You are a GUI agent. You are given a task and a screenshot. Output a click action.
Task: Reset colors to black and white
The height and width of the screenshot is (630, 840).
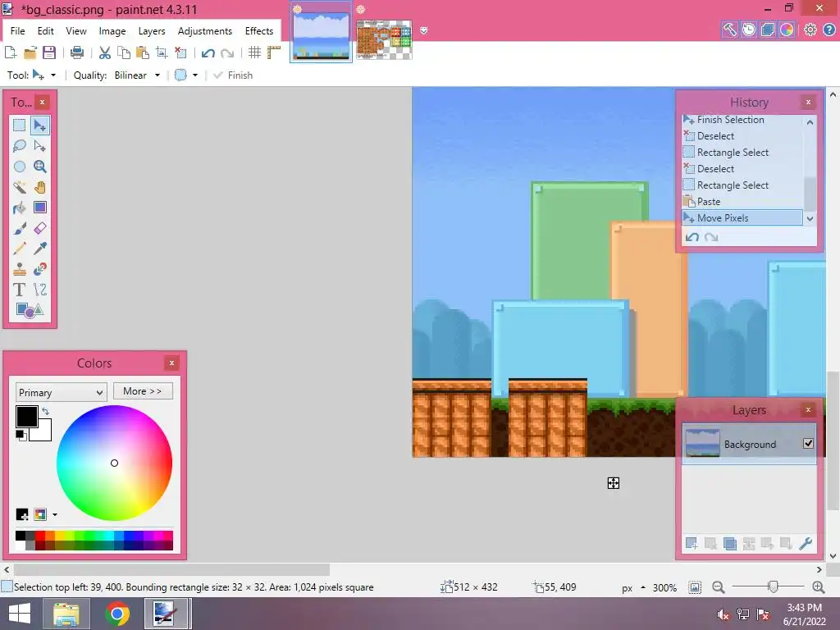(x=21, y=435)
